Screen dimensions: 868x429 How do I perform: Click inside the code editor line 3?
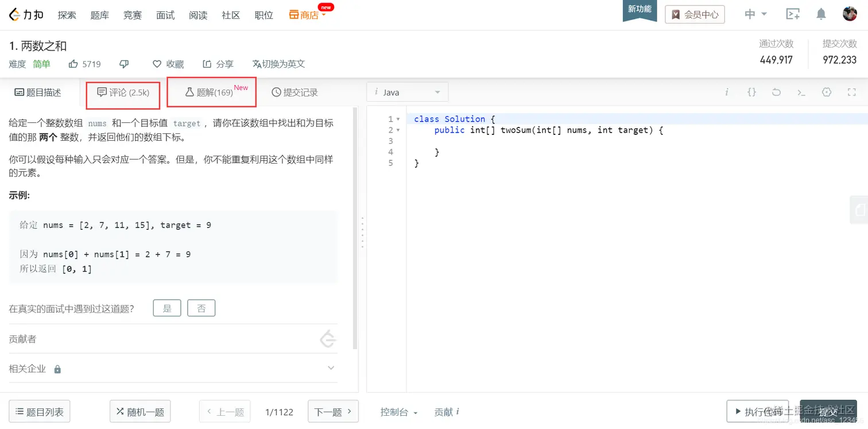pyautogui.click(x=637, y=141)
